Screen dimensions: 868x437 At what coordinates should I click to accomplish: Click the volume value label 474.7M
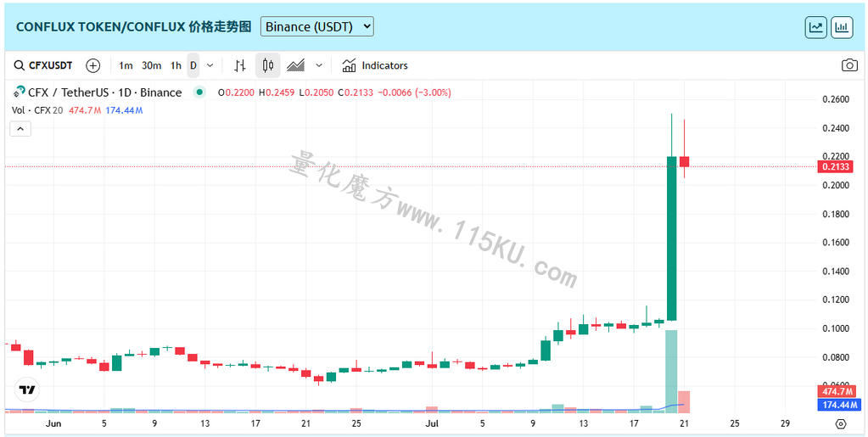click(837, 391)
